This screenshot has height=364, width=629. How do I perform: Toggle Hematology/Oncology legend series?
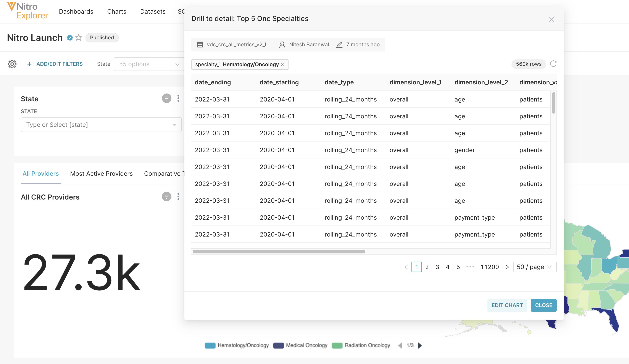pyautogui.click(x=237, y=345)
